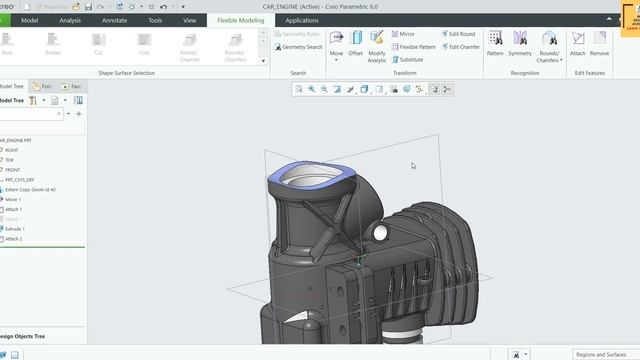Click Undo in quick access toolbar
Viewport: 640px width, 360px height.
tap(164, 7)
